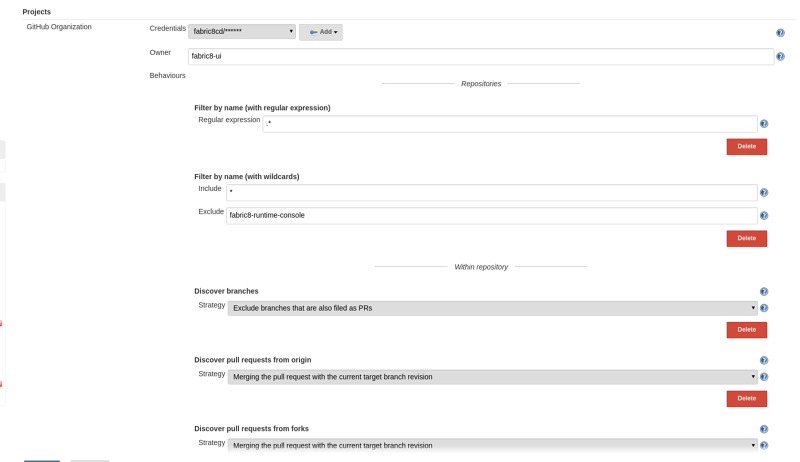Open the Credentials dropdown fabric8cd
The image size is (800, 462).
(x=242, y=32)
